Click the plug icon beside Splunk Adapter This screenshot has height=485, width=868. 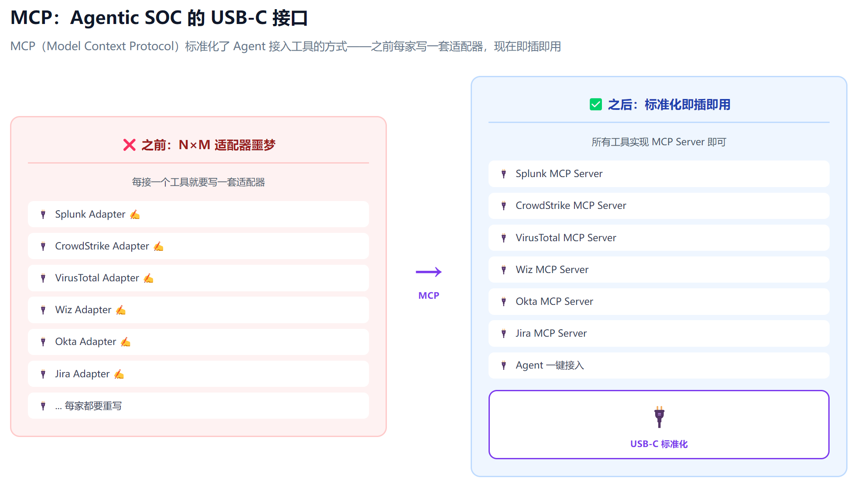tap(43, 214)
